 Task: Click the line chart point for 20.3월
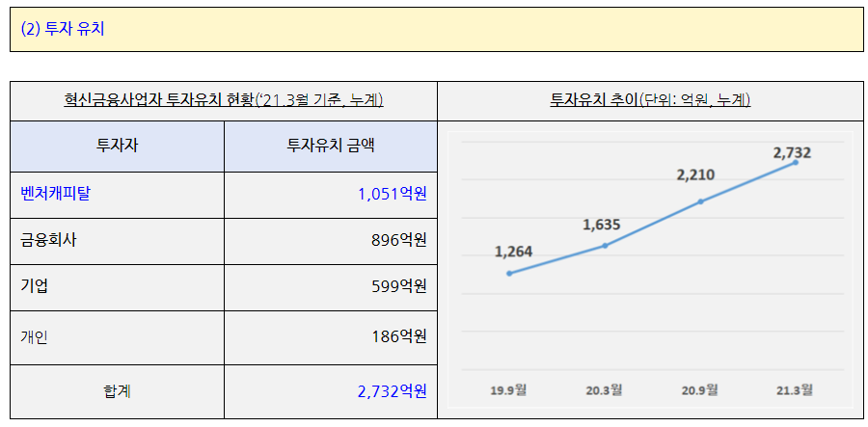point(605,246)
